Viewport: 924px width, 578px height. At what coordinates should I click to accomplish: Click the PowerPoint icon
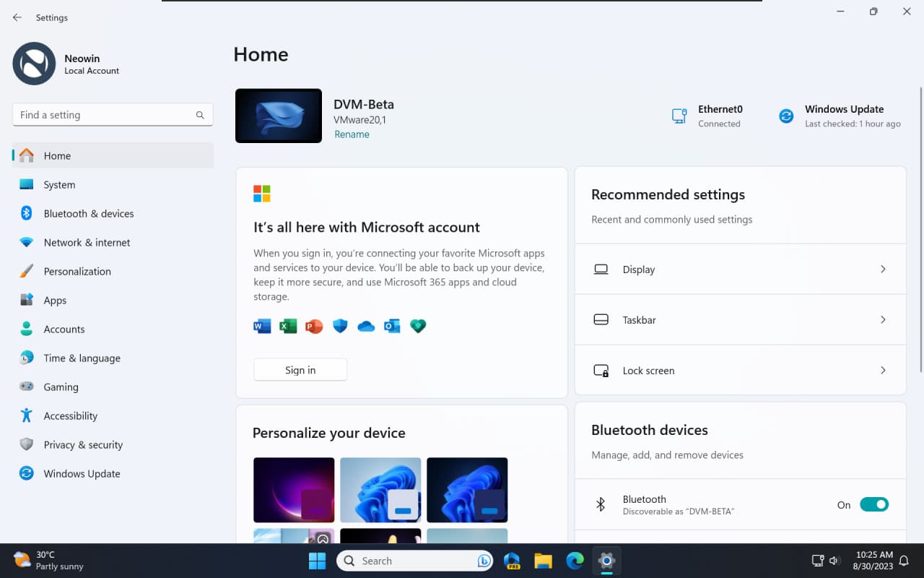[314, 326]
